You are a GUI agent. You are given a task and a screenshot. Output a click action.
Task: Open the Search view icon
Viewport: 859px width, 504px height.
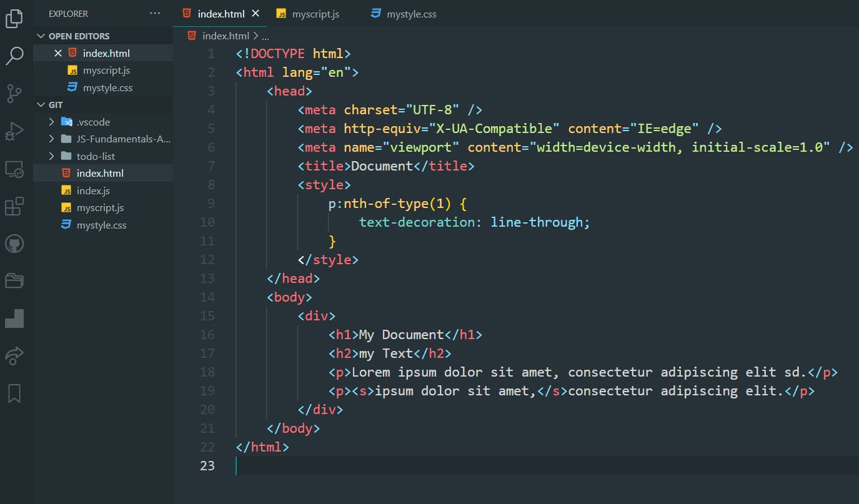pyautogui.click(x=14, y=56)
